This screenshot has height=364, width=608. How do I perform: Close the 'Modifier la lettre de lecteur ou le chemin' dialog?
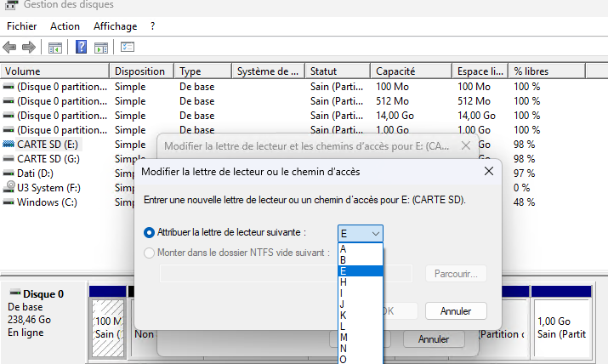coord(489,171)
